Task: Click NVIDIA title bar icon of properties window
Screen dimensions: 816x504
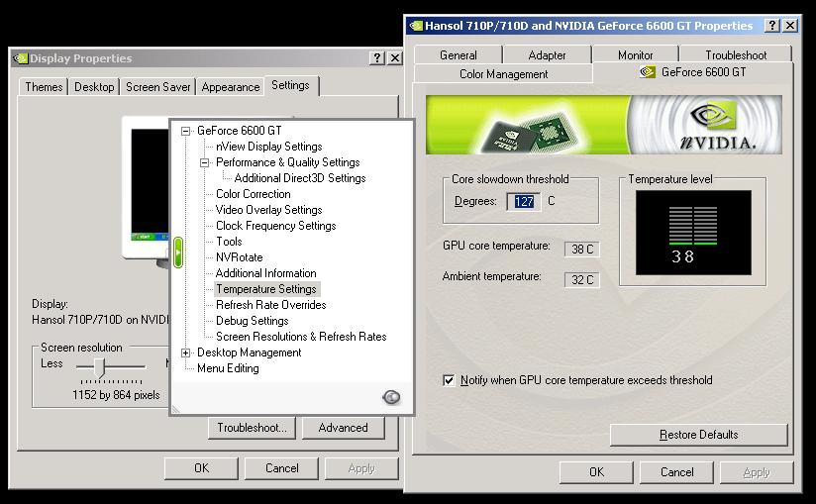Action: pyautogui.click(x=416, y=26)
